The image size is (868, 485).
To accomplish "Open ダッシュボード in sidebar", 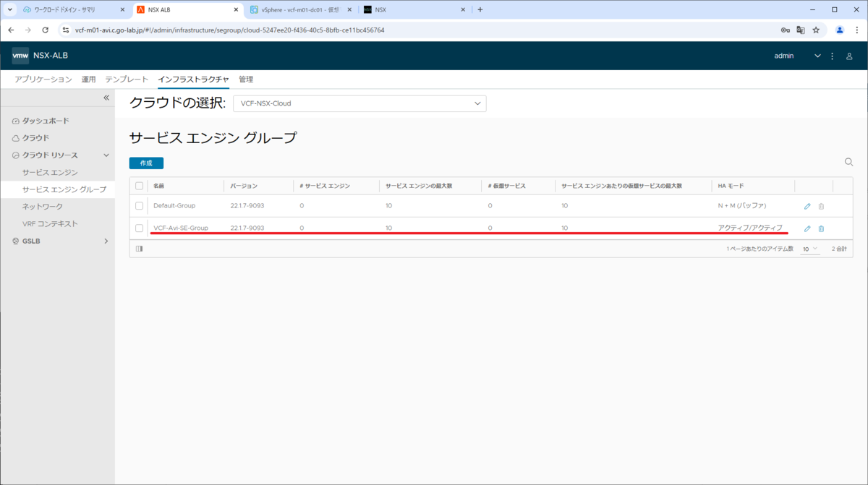I will point(46,121).
